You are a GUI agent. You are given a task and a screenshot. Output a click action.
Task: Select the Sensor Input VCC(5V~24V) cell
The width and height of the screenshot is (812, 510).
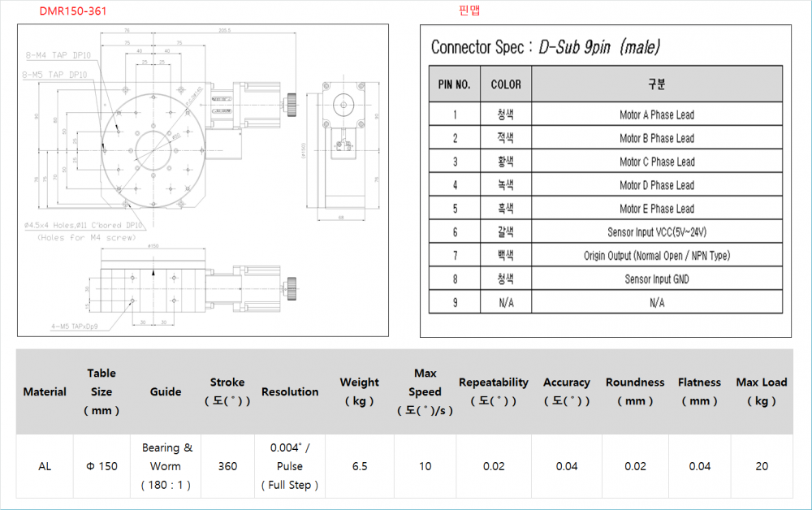tap(656, 232)
